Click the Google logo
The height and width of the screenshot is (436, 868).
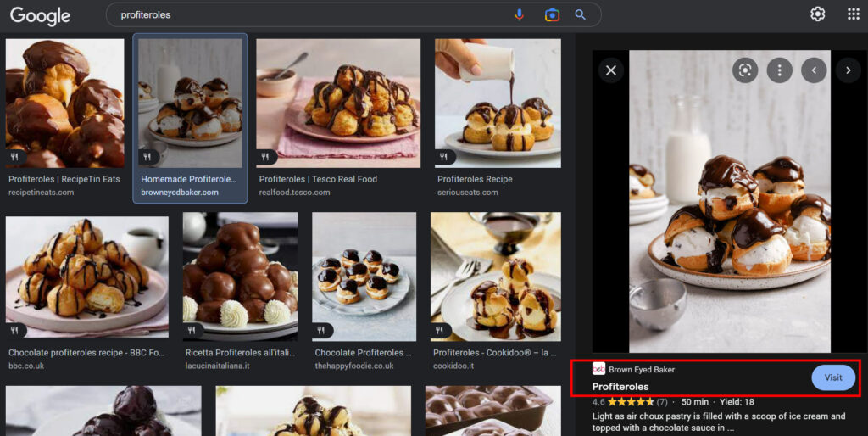40,15
